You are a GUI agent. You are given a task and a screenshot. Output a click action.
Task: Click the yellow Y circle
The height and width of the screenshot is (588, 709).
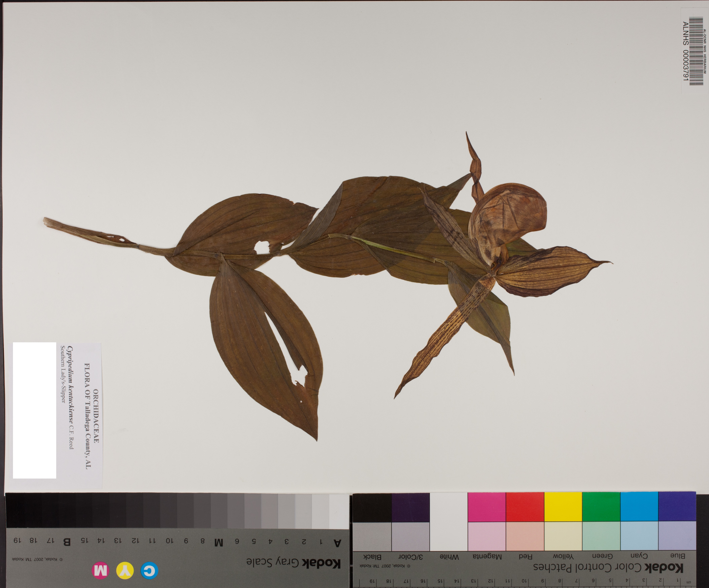pos(125,571)
